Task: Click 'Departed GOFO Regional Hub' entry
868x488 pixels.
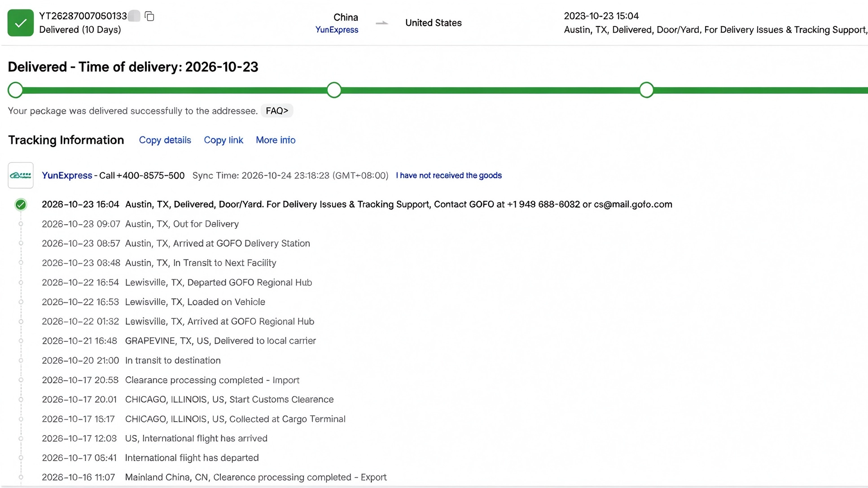Action: pyautogui.click(x=219, y=283)
